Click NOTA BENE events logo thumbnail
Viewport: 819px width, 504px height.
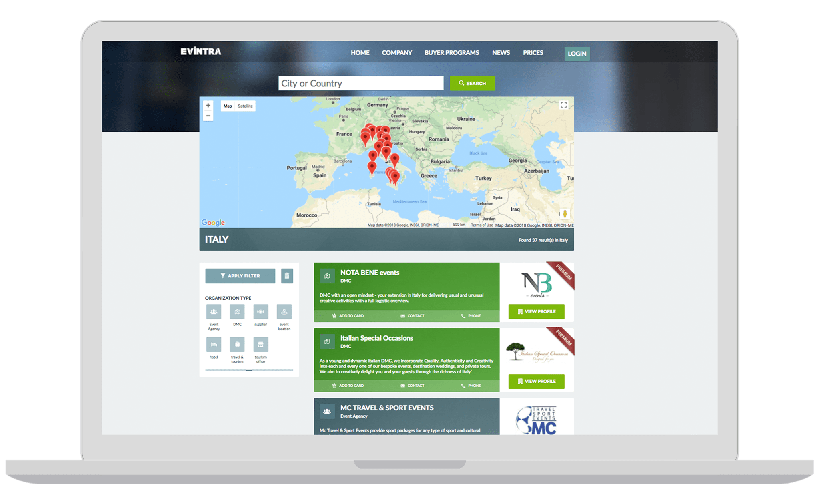click(x=537, y=285)
